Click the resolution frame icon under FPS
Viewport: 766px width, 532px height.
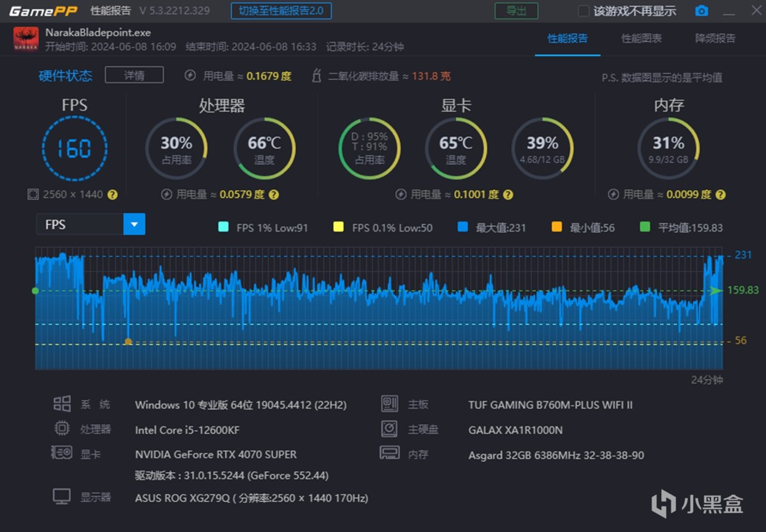[x=33, y=194]
